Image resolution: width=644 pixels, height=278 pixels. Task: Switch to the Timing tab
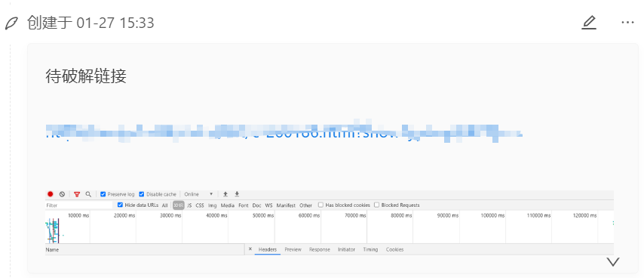point(370,249)
